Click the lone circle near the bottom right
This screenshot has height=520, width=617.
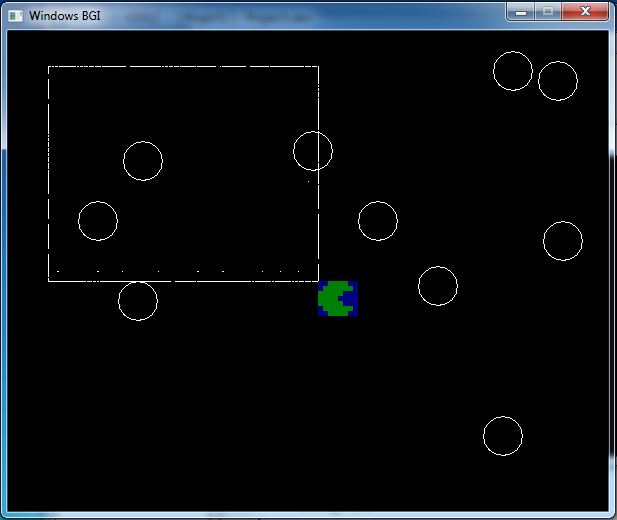point(503,436)
